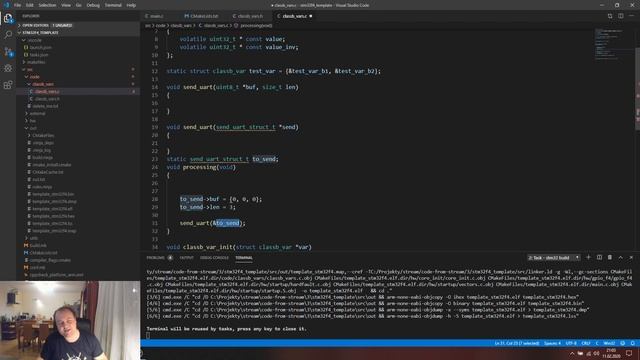Collapse the code folder
This screenshot has width=640, height=360.
click(x=78, y=77)
